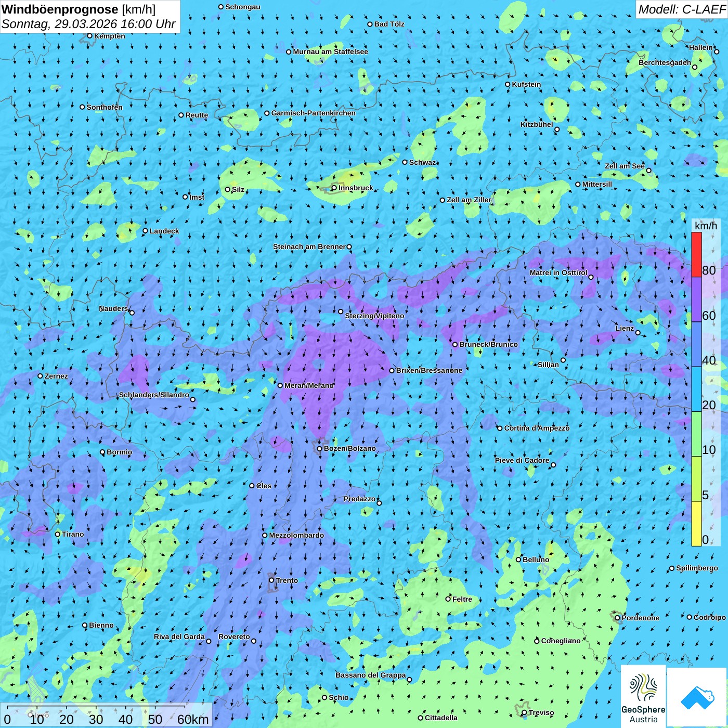
Task: Click the Tirano location dot
Action: (58, 534)
